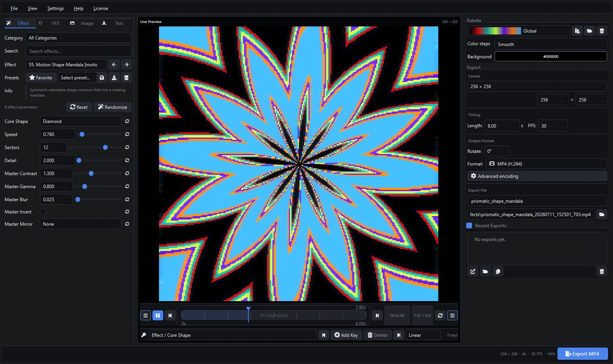Pause the live preview playback

158,316
